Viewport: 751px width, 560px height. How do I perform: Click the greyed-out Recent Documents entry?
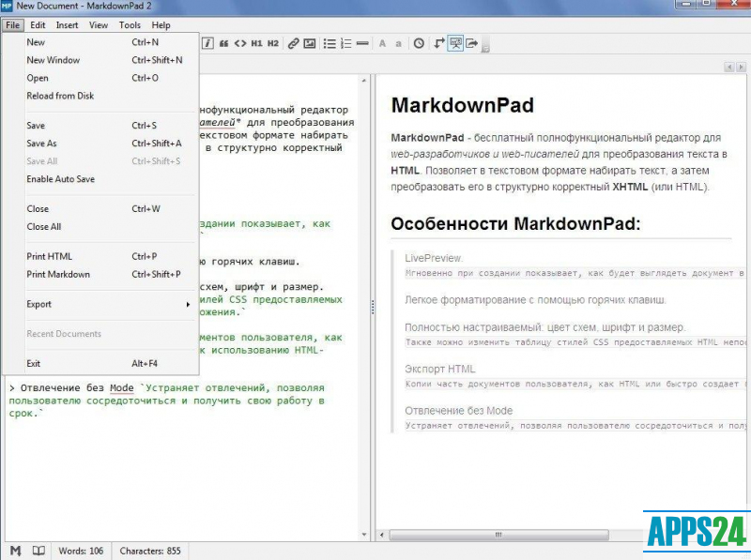point(100,334)
